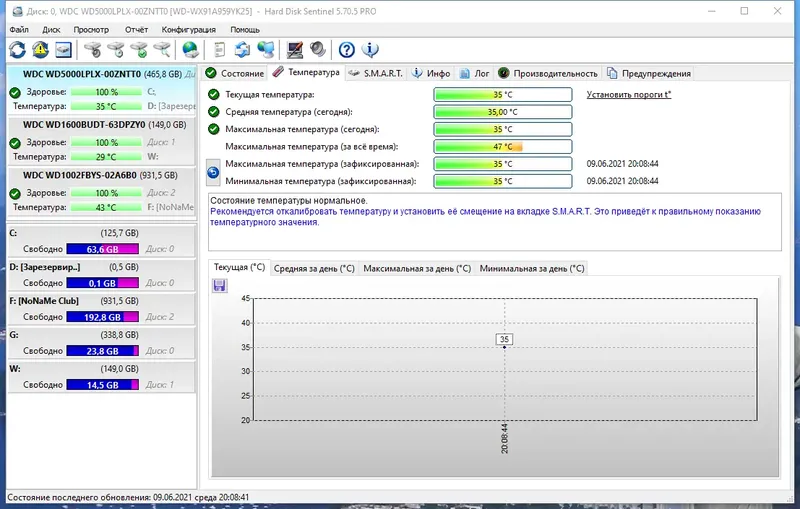The image size is (800, 509).
Task: Switch to the Инфо tab
Action: 432,73
